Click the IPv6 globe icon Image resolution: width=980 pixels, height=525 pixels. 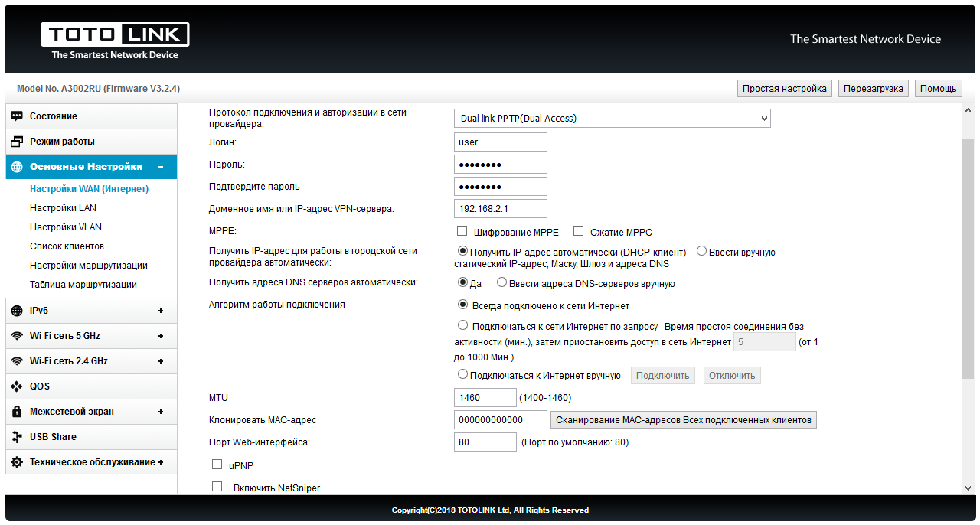pos(17,311)
